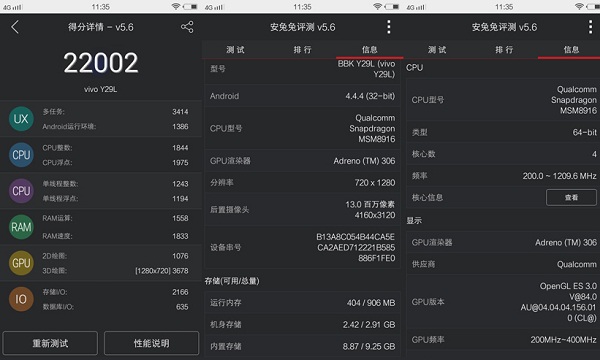600x360 pixels.
Task: View core info with the 查看 button
Action: coord(571,197)
